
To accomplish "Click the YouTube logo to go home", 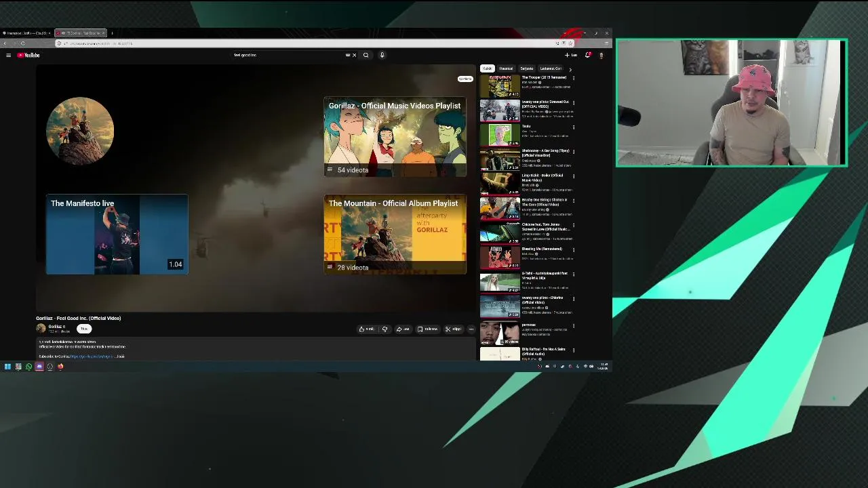I will coord(28,55).
